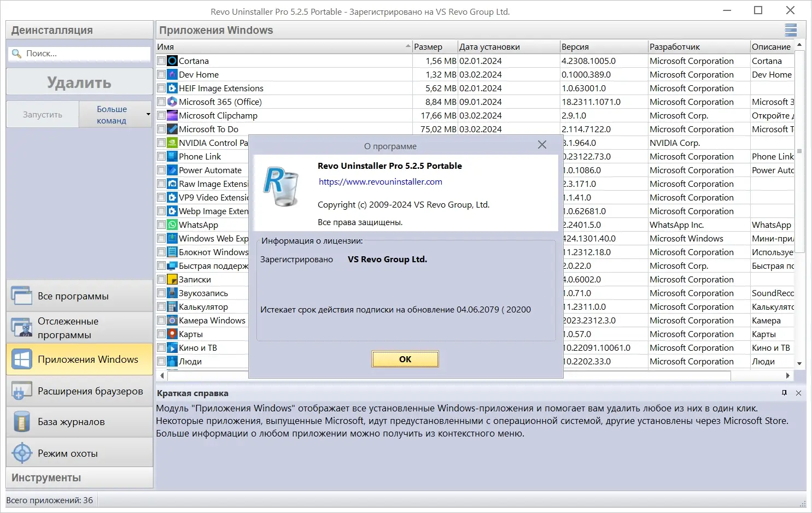Open Отслеженные программы module
Image resolution: width=812 pixels, height=513 pixels.
pyautogui.click(x=79, y=328)
